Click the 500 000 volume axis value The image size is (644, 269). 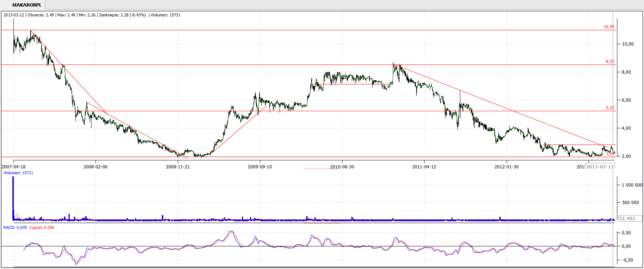[630, 202]
